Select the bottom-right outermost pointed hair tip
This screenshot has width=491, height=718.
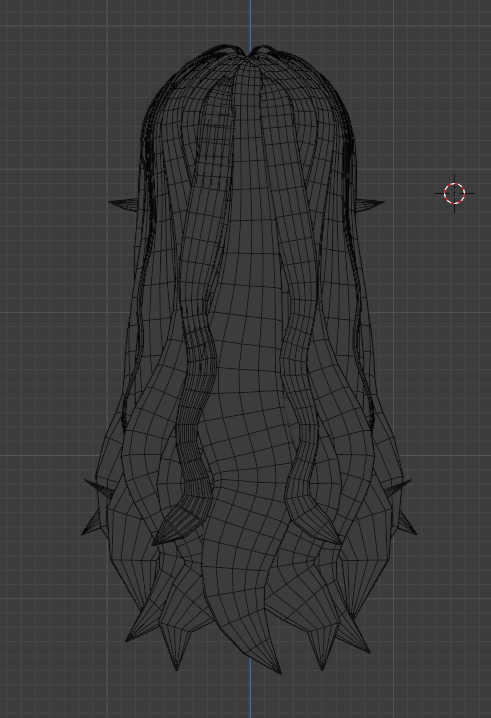pyautogui.click(x=361, y=641)
